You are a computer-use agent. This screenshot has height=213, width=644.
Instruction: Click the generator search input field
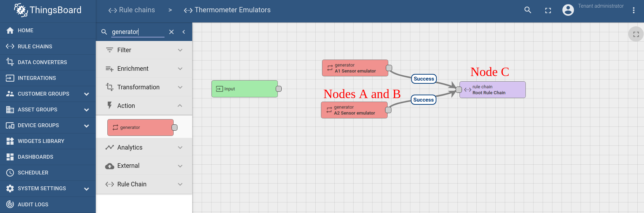(138, 32)
